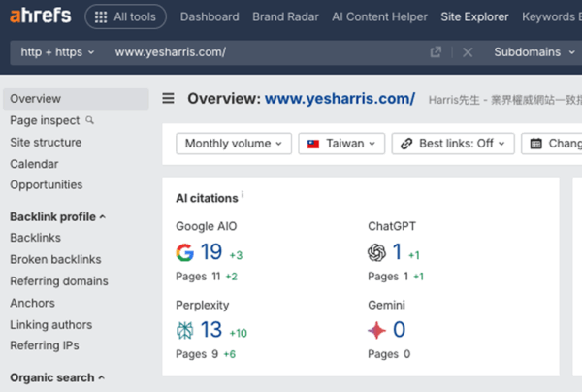This screenshot has height=392, width=582.
Task: Open Perplexity citations count 13
Action: pos(211,330)
